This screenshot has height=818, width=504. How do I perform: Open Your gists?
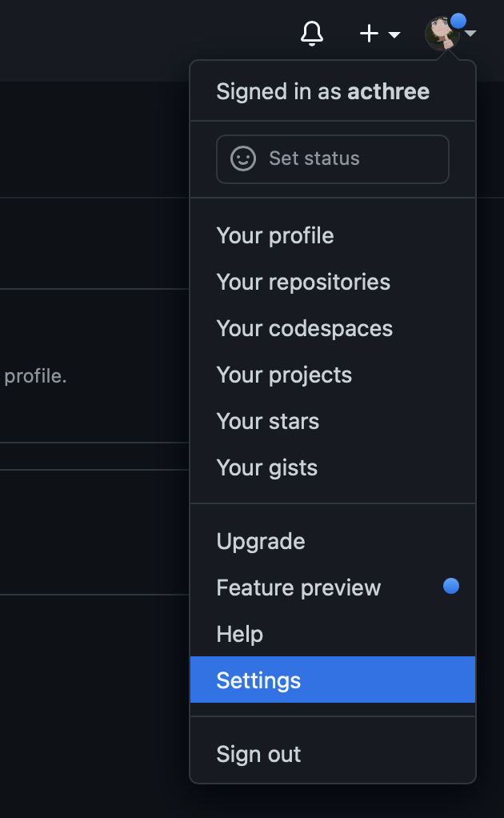pos(266,468)
